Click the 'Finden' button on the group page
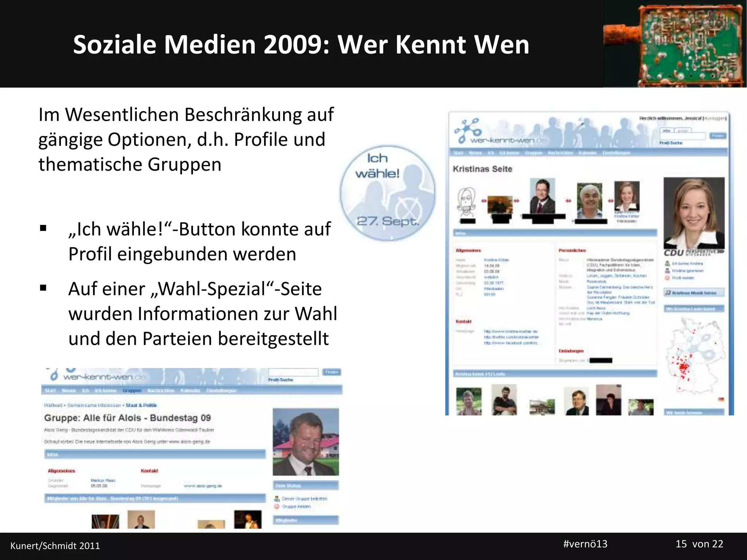747x560 pixels. coord(332,372)
